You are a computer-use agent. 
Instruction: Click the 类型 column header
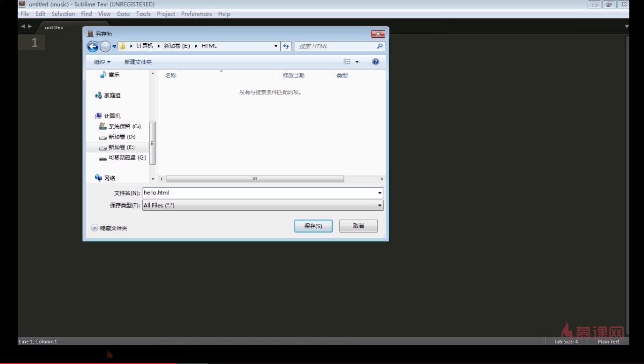(x=342, y=75)
